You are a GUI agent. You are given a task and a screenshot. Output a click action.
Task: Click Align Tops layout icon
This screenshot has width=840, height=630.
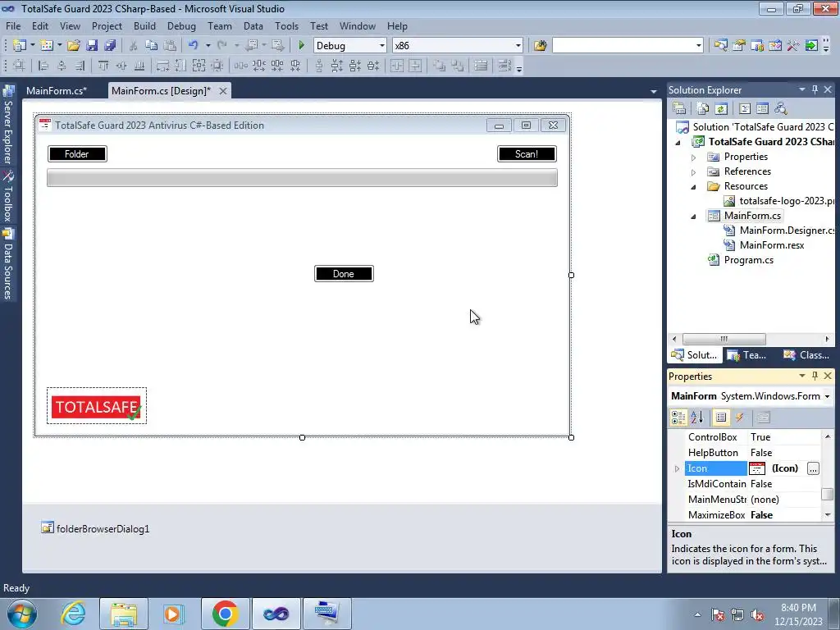click(x=103, y=66)
